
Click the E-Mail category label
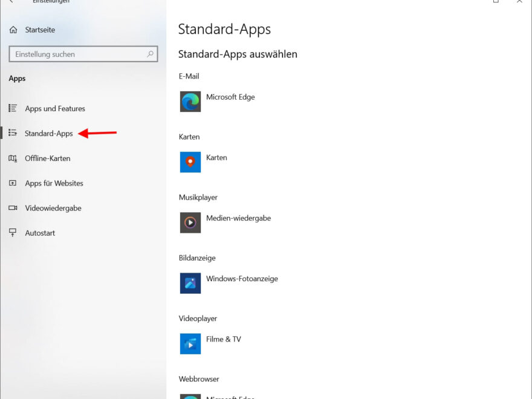point(189,76)
